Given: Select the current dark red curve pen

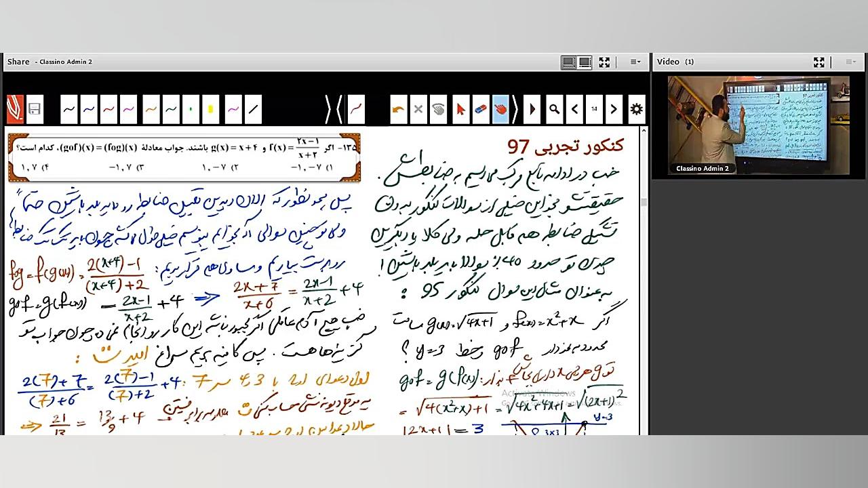Looking at the screenshot, I should [x=356, y=109].
